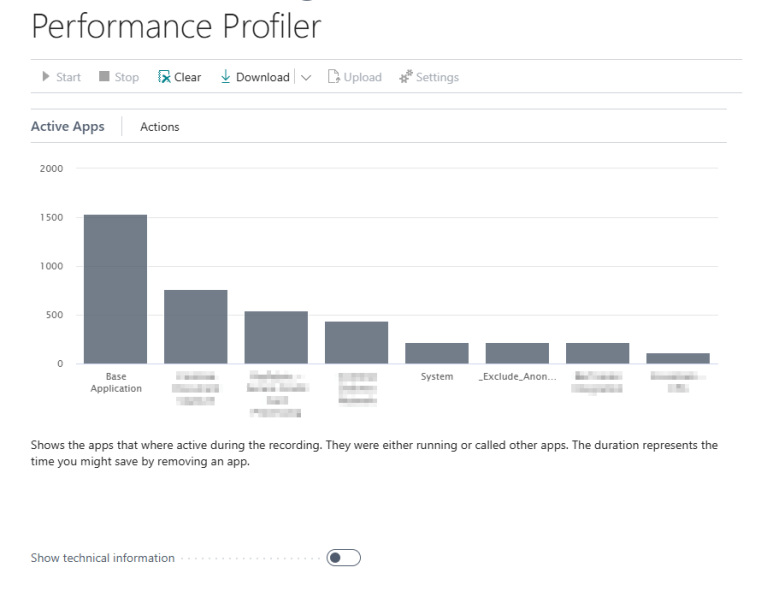The width and height of the screenshot is (767, 597).
Task: Click the _Exclude_Anon... axis label
Action: point(517,376)
